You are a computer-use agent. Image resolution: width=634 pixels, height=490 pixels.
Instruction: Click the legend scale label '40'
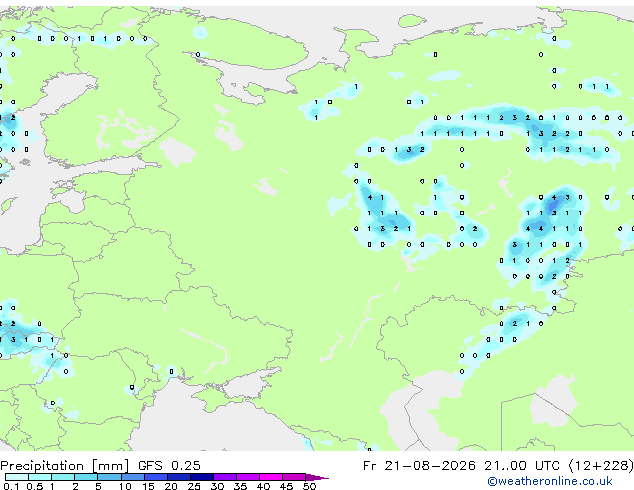point(263,486)
